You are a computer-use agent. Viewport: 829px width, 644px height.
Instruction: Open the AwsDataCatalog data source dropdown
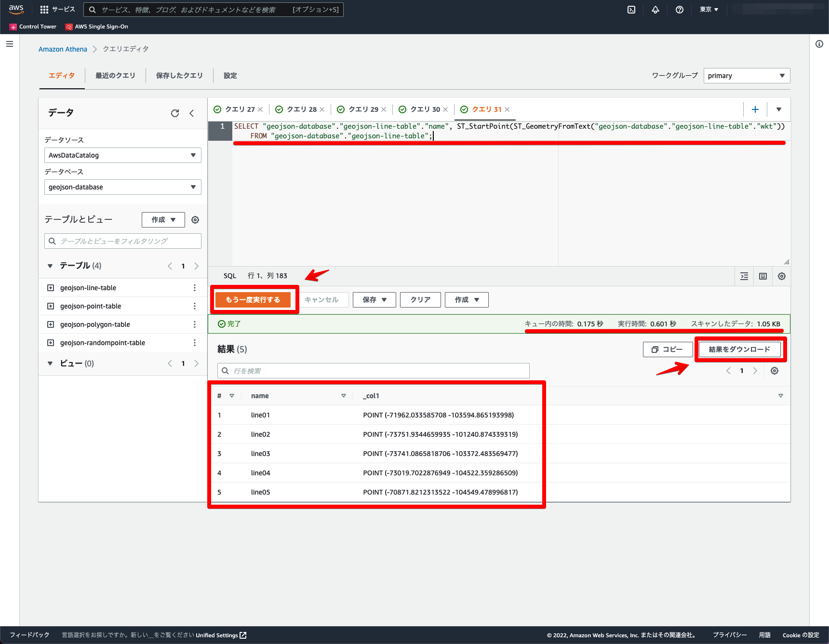click(123, 155)
